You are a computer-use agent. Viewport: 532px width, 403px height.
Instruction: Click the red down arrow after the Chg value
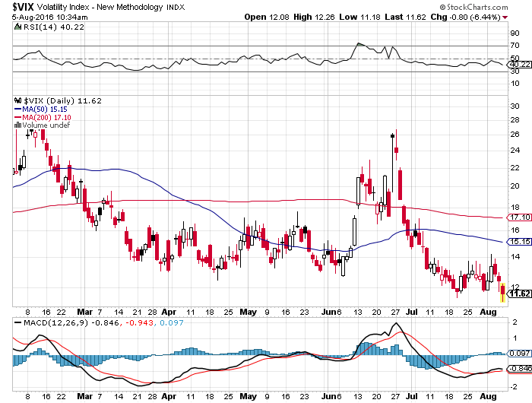point(505,17)
